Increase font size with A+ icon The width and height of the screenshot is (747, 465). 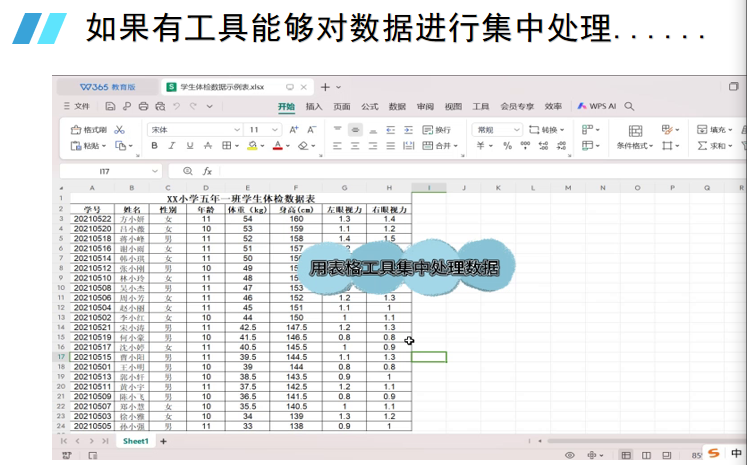click(x=294, y=130)
